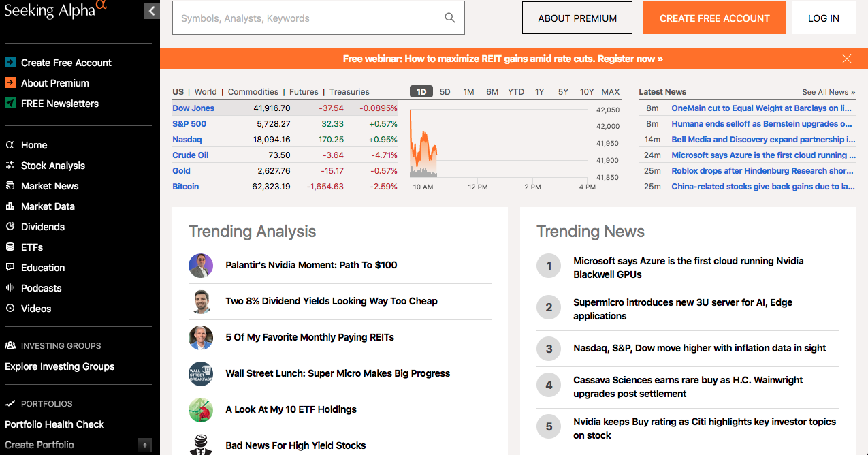Viewport: 868px width, 455px height.
Task: Click the plus icon beside Create Portfolio
Action: [x=144, y=445]
